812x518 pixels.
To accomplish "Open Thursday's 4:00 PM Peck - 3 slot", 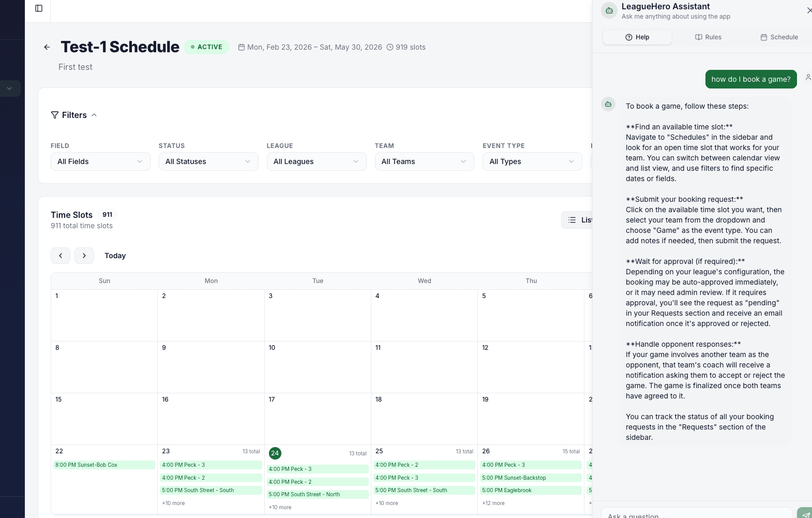I will tap(531, 465).
